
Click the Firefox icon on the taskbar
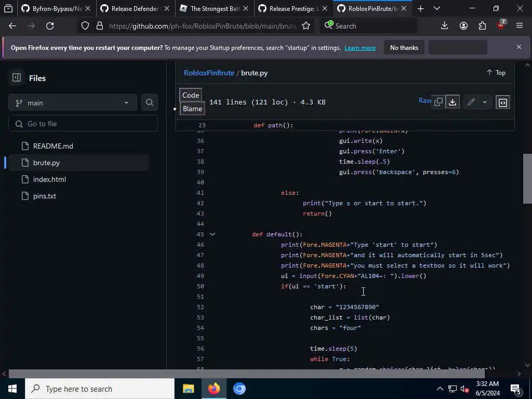click(x=214, y=389)
